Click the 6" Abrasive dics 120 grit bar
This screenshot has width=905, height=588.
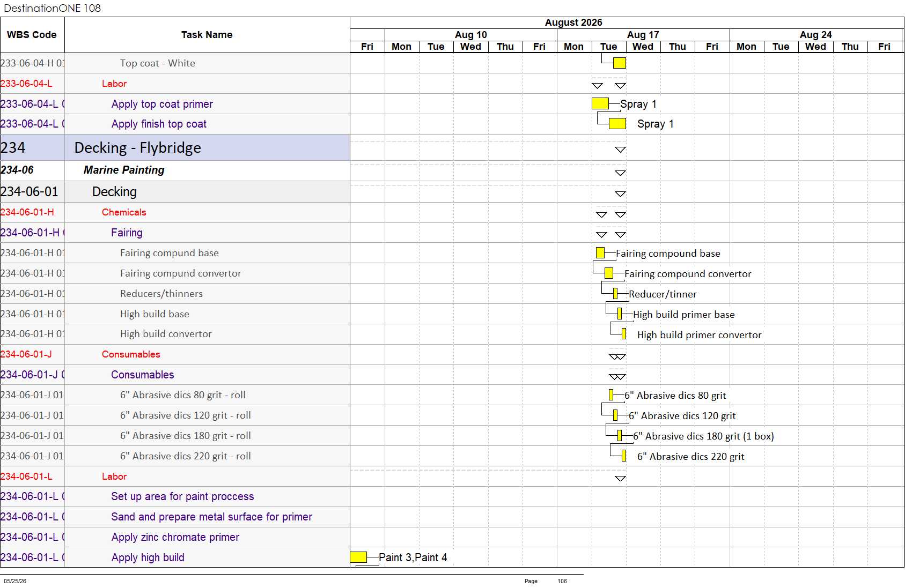tap(615, 415)
